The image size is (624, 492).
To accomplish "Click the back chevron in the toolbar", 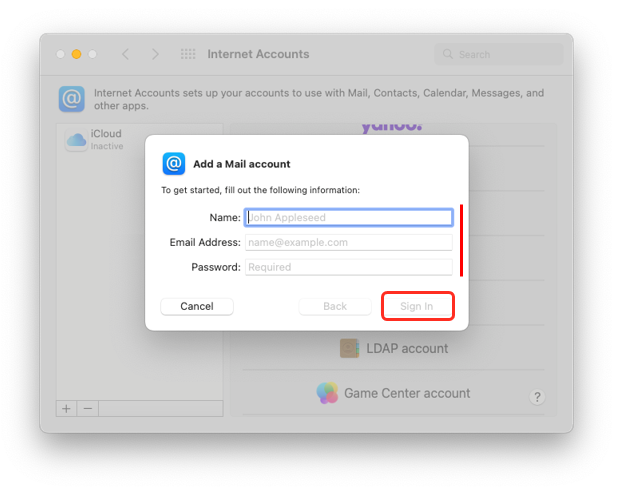I will point(125,54).
